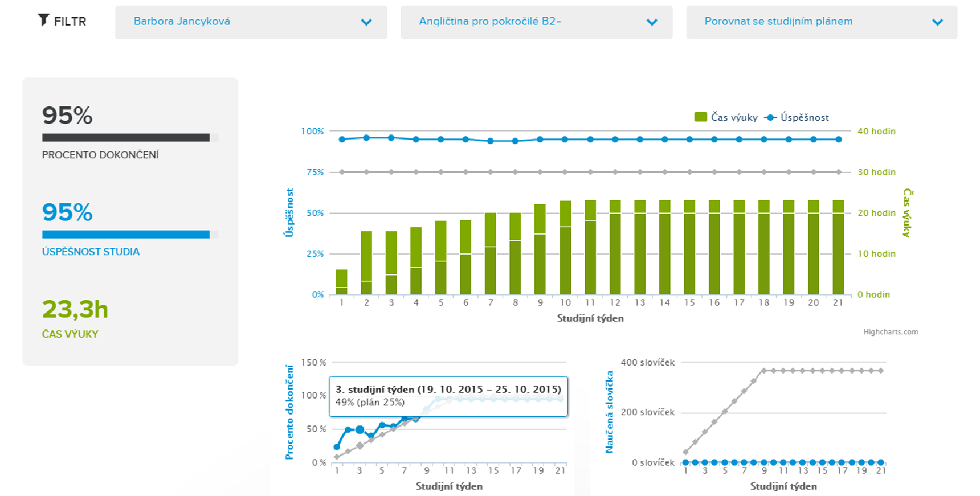980x496 pixels.
Task: Select the week 21 bar in main chart
Action: pos(838,248)
